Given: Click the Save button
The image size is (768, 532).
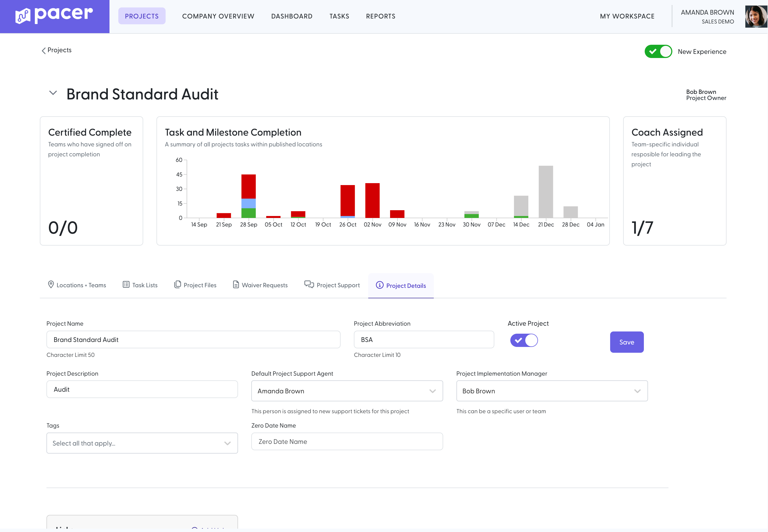Looking at the screenshot, I should pos(626,342).
